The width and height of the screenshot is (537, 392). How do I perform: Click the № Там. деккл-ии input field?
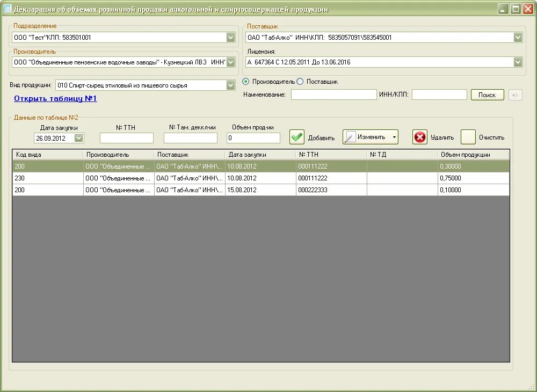click(x=191, y=138)
